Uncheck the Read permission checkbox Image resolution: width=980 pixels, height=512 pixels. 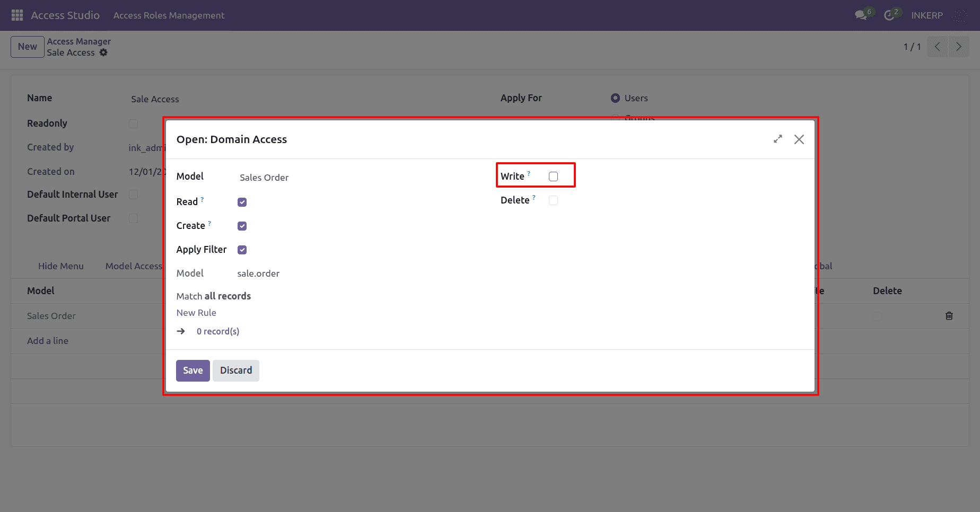242,202
